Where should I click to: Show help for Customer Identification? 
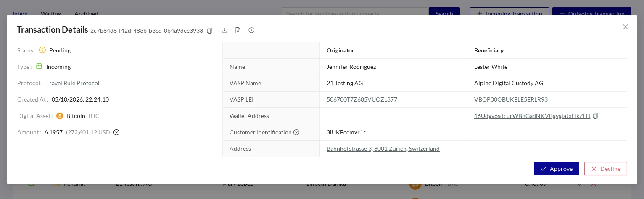click(x=296, y=132)
